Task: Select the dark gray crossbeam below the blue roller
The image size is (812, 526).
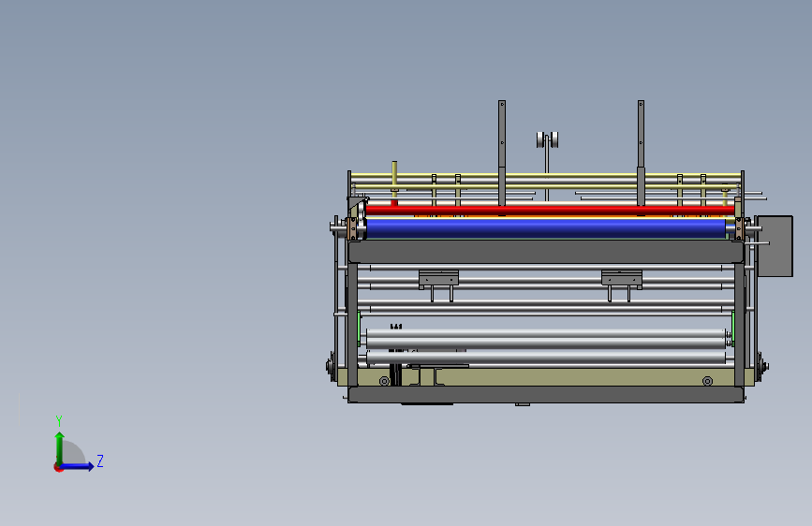Action: point(546,252)
